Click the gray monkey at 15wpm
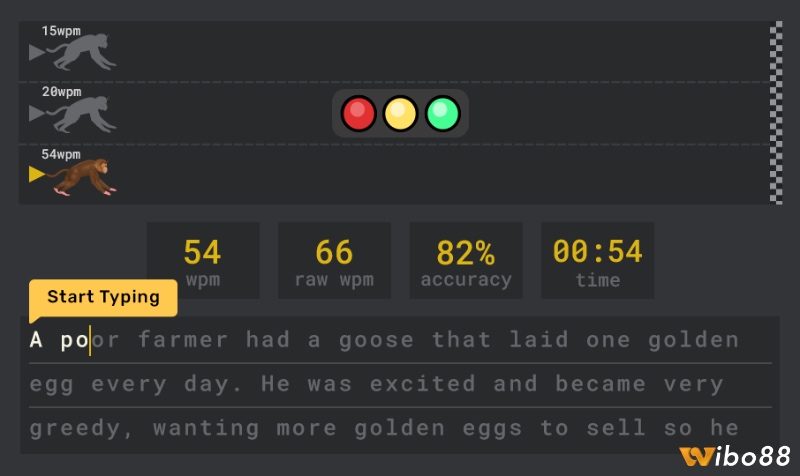Image resolution: width=800 pixels, height=476 pixels. (85, 53)
